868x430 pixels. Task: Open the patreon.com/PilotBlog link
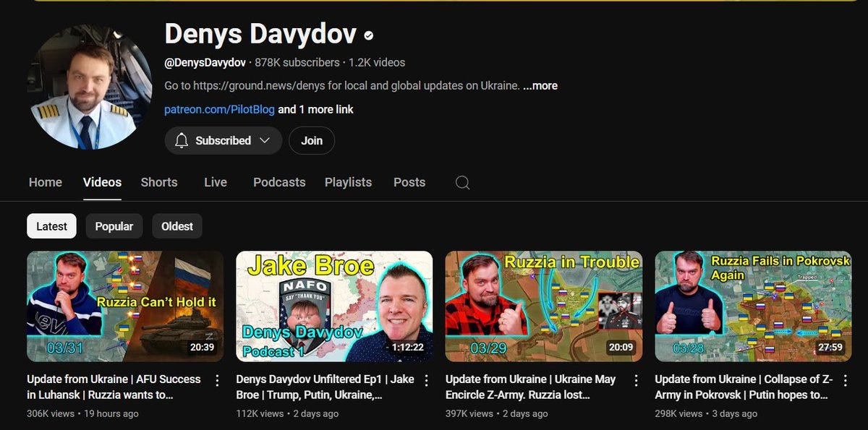219,109
